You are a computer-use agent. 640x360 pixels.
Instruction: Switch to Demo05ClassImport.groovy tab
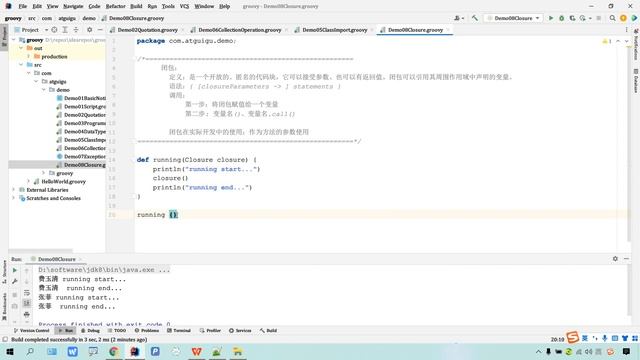pos(335,30)
